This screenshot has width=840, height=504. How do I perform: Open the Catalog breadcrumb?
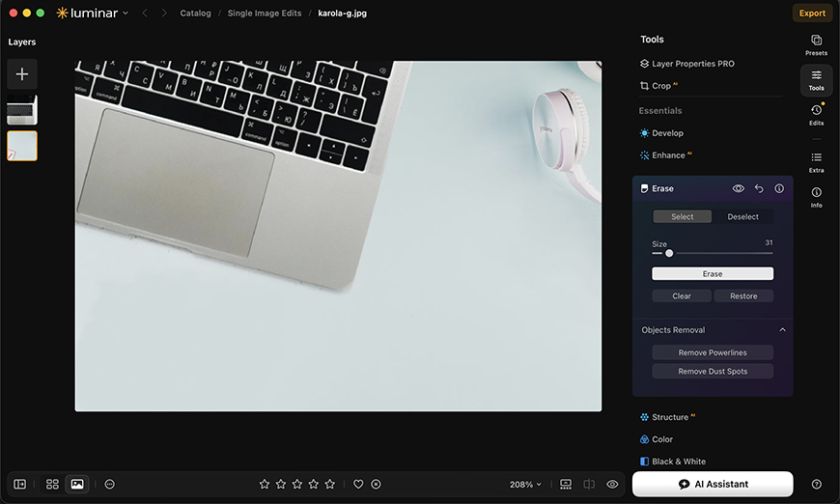coord(195,13)
